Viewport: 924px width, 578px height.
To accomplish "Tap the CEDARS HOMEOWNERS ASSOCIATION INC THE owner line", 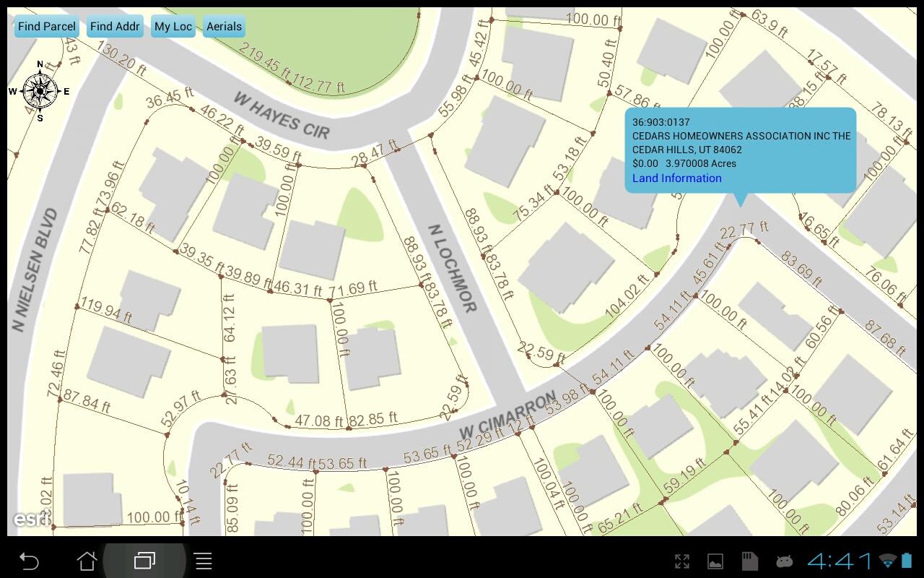I will pos(741,136).
